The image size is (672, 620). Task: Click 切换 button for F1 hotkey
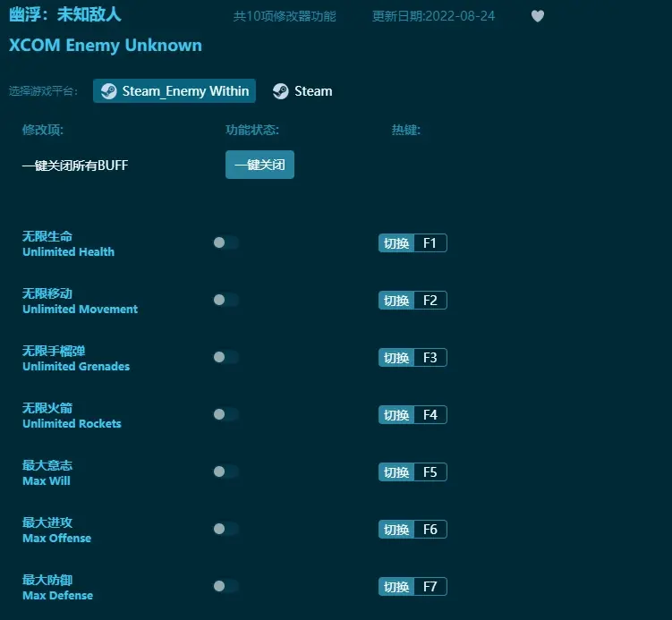point(396,243)
